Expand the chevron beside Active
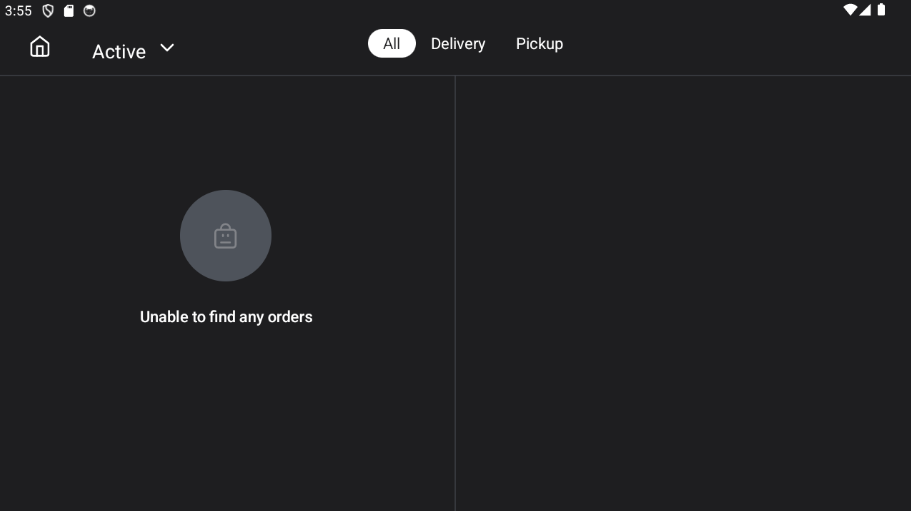911x511 pixels. [167, 48]
